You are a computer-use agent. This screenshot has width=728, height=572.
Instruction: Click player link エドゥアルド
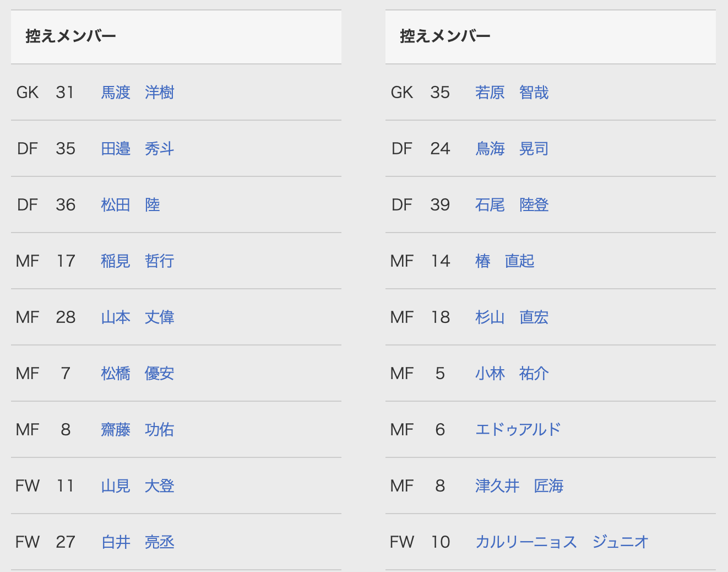tap(518, 429)
